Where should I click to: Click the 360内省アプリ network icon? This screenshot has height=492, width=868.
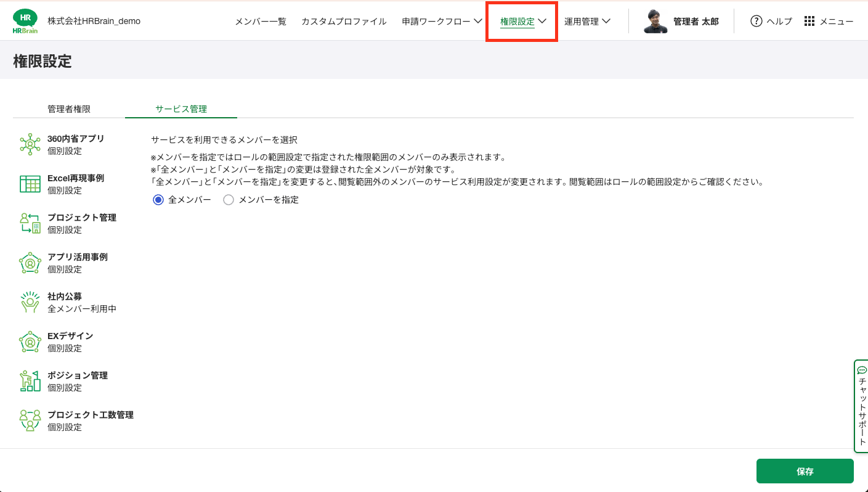(x=30, y=144)
